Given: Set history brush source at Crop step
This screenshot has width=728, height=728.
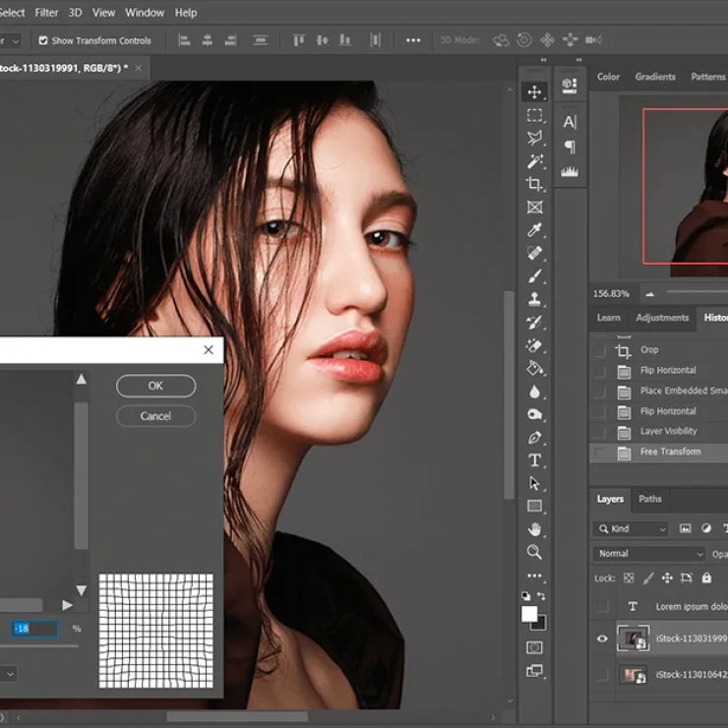Looking at the screenshot, I should tap(599, 350).
